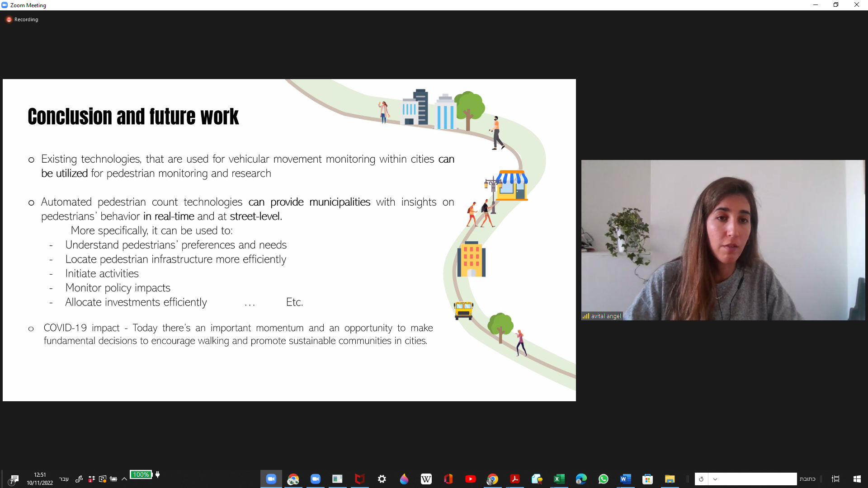Open WhatsApp from the taskbar
The width and height of the screenshot is (868, 488).
click(x=603, y=479)
